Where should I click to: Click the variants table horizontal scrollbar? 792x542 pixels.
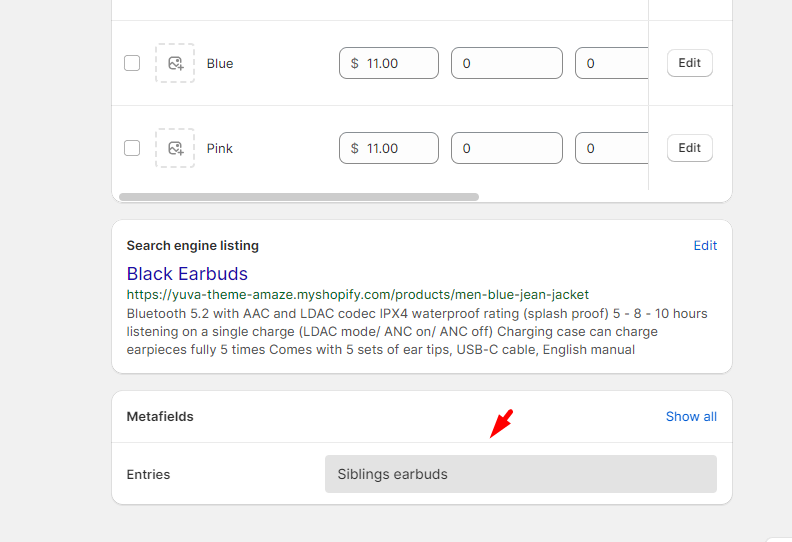pos(299,197)
